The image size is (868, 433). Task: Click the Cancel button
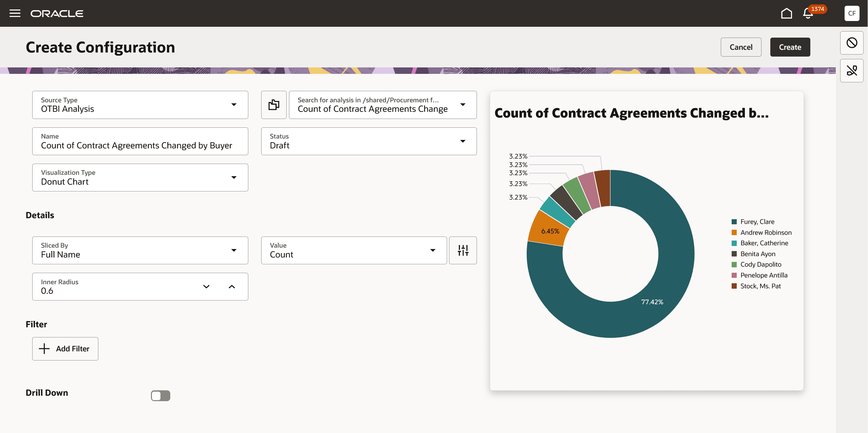(741, 47)
